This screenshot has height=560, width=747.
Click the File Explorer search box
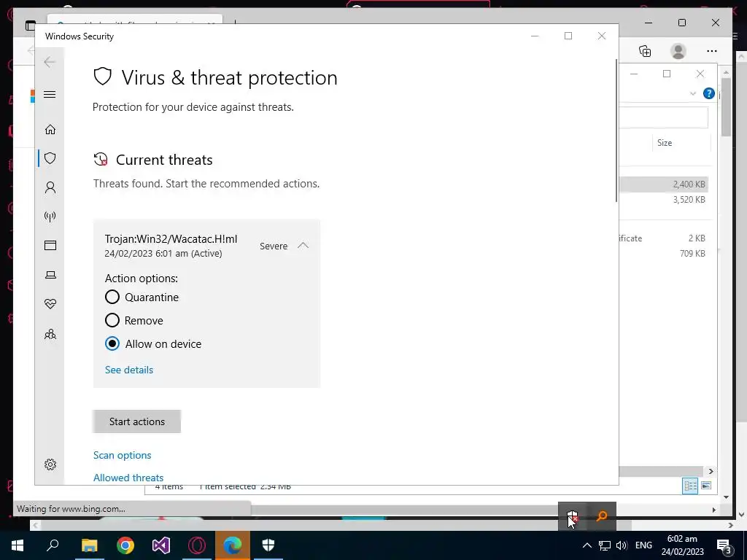click(x=664, y=117)
